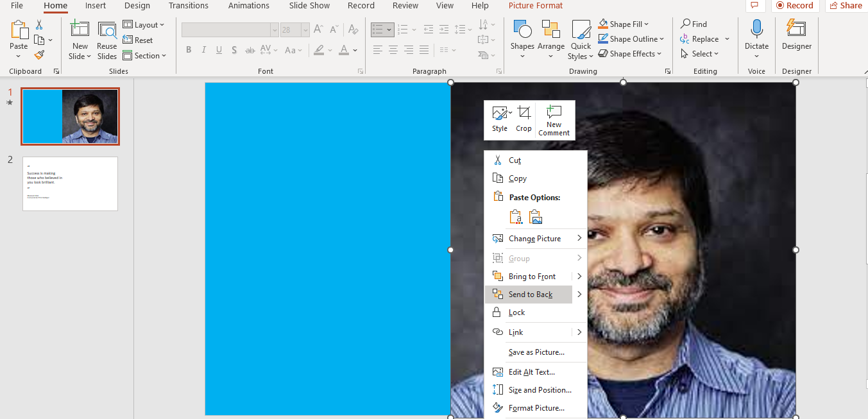
Task: Switch to the Design tab
Action: 137,6
